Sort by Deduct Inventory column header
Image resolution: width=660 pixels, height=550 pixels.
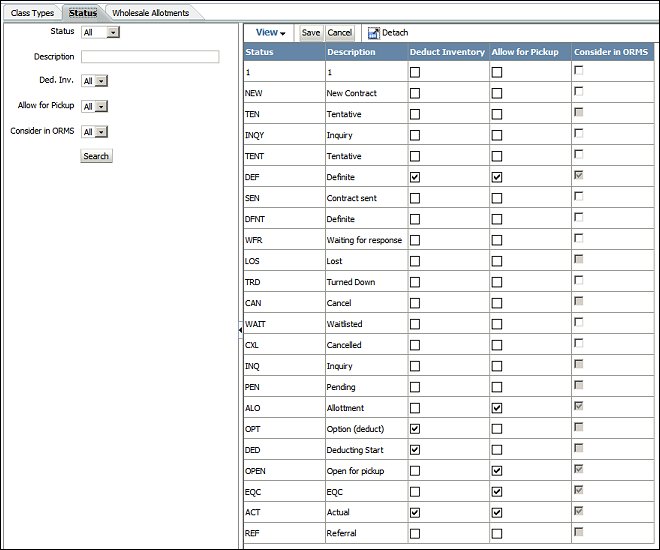pyautogui.click(x=447, y=52)
